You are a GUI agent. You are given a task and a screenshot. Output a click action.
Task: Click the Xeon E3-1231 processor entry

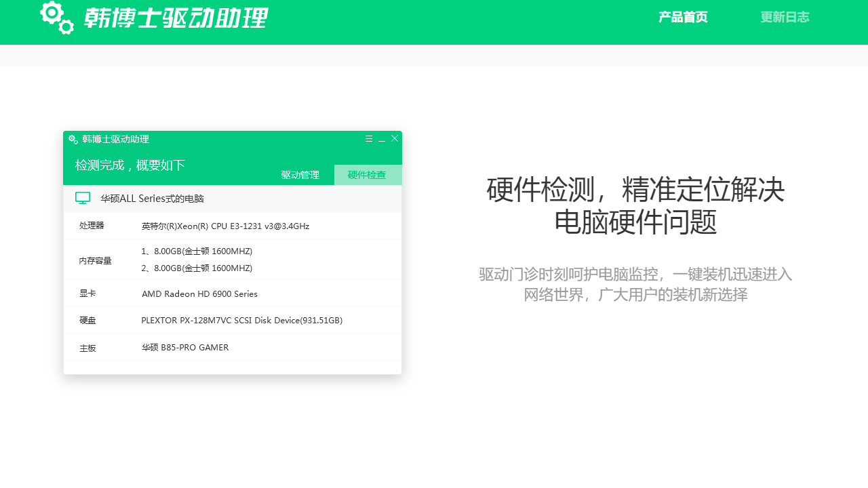tap(224, 226)
